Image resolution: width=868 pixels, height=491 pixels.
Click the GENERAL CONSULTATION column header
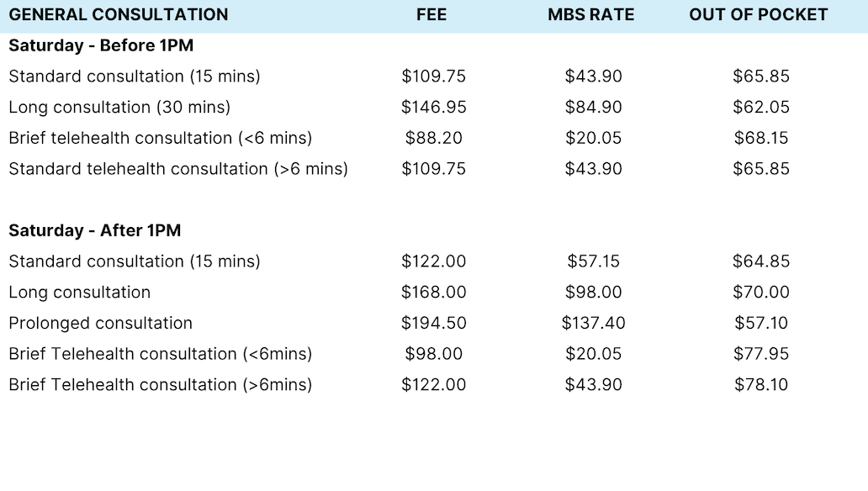[119, 15]
